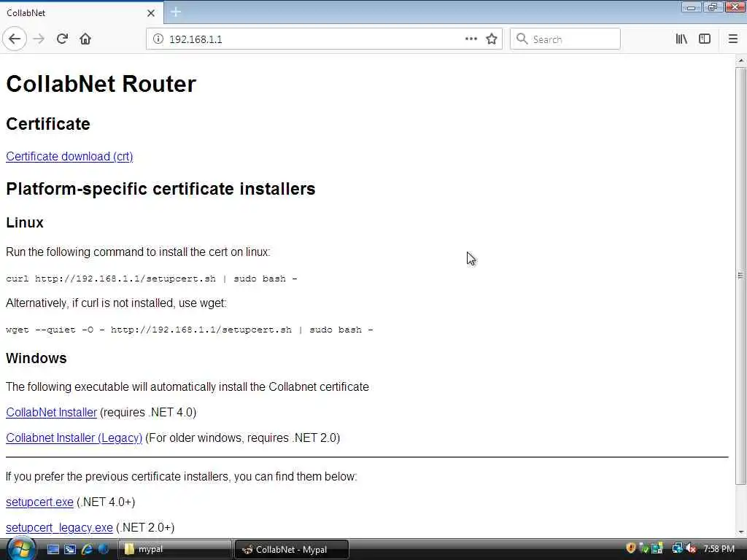
Task: Open the security shield tray icon
Action: (x=631, y=548)
